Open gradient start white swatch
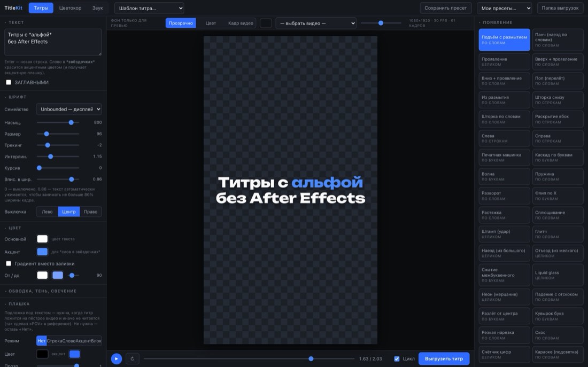Image resolution: width=588 pixels, height=367 pixels. coord(42,275)
